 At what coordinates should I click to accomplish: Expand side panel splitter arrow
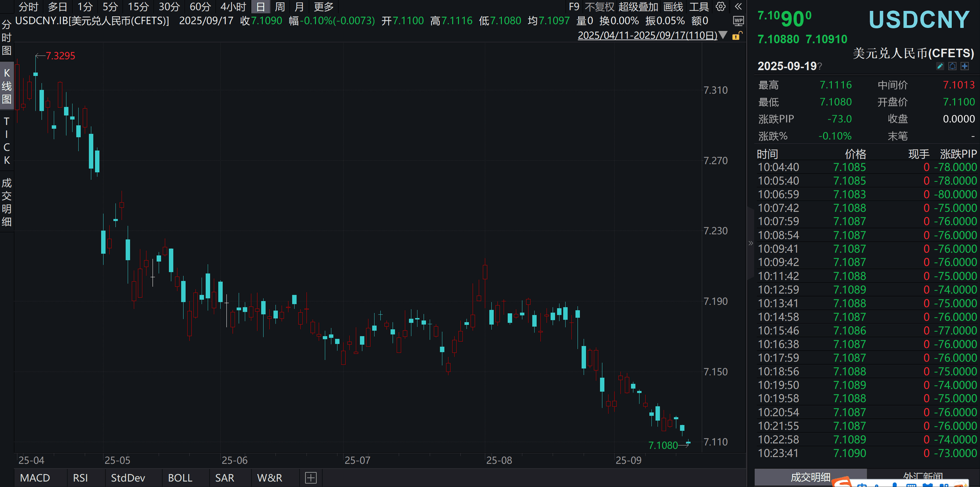(x=750, y=243)
